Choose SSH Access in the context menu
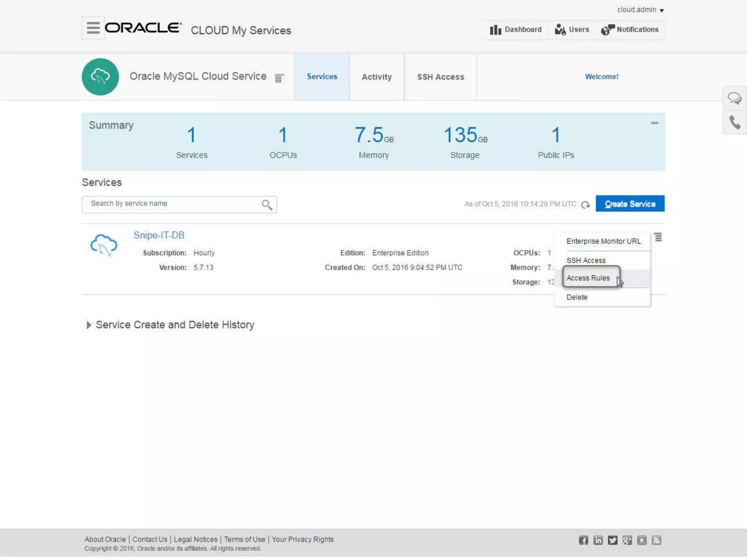The width and height of the screenshot is (747, 560). tap(586, 260)
